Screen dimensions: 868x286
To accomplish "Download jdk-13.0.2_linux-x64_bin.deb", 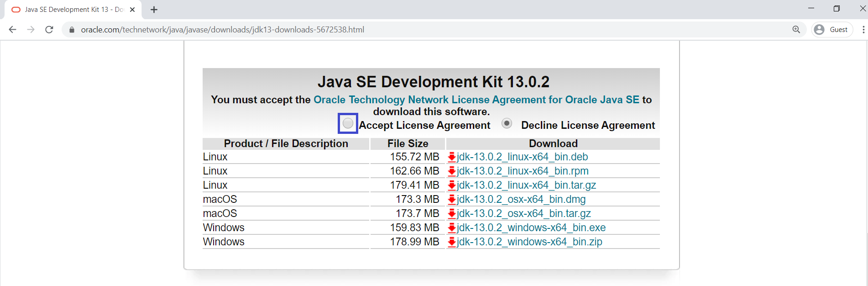I will pyautogui.click(x=522, y=157).
